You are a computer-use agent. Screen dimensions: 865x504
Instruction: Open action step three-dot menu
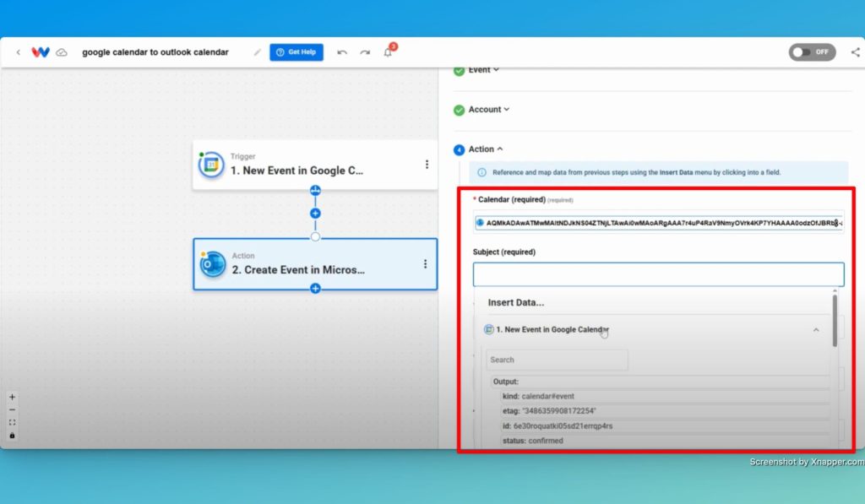[426, 264]
